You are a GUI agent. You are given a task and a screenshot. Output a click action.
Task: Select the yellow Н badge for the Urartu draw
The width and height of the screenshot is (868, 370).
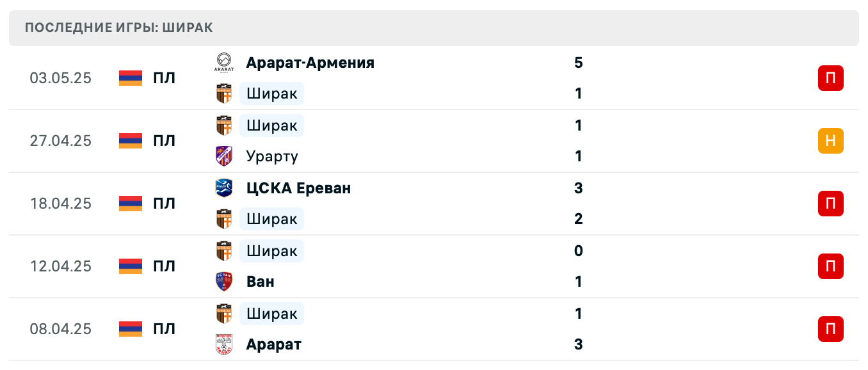pos(830,141)
